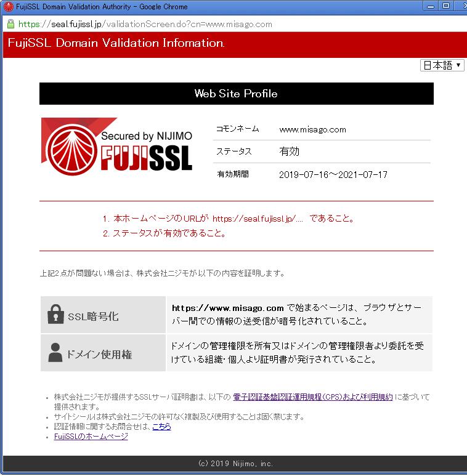
Task: Minimize the Chrome window
Action: (431, 6)
